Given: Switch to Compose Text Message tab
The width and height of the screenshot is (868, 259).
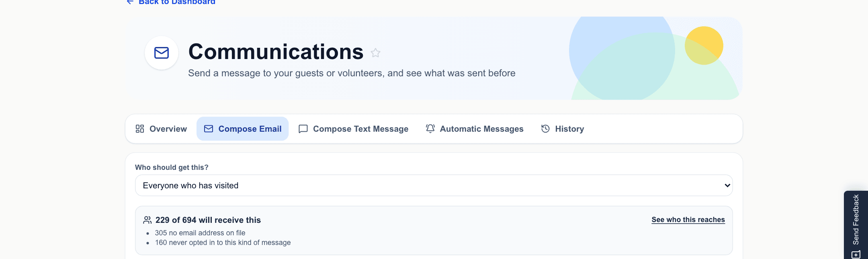Looking at the screenshot, I should click(x=353, y=129).
